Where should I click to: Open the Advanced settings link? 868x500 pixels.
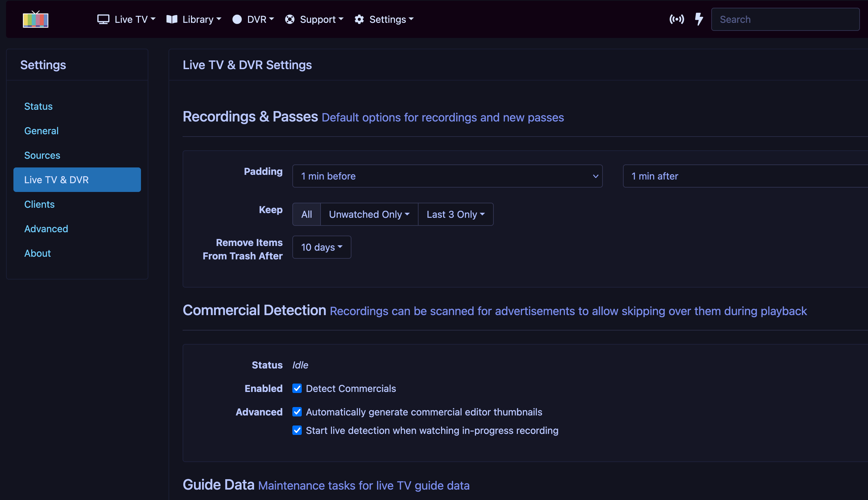pos(46,229)
